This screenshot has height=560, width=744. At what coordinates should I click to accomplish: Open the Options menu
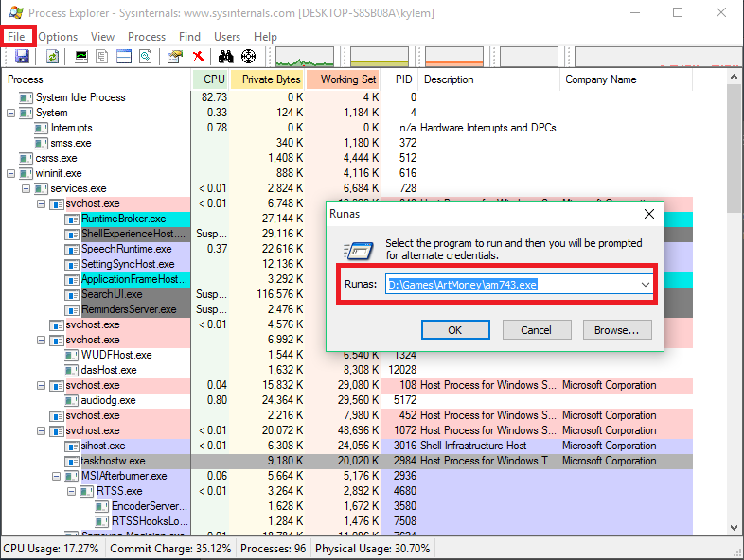pos(58,37)
